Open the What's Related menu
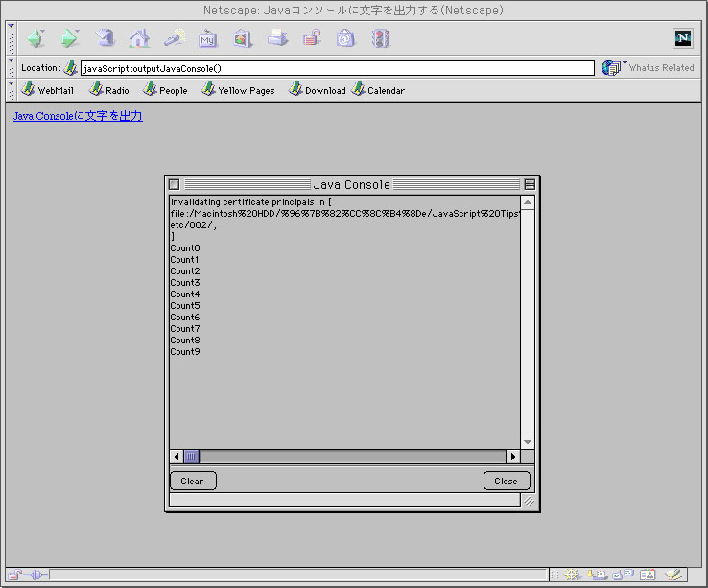708x588 pixels. coord(648,68)
